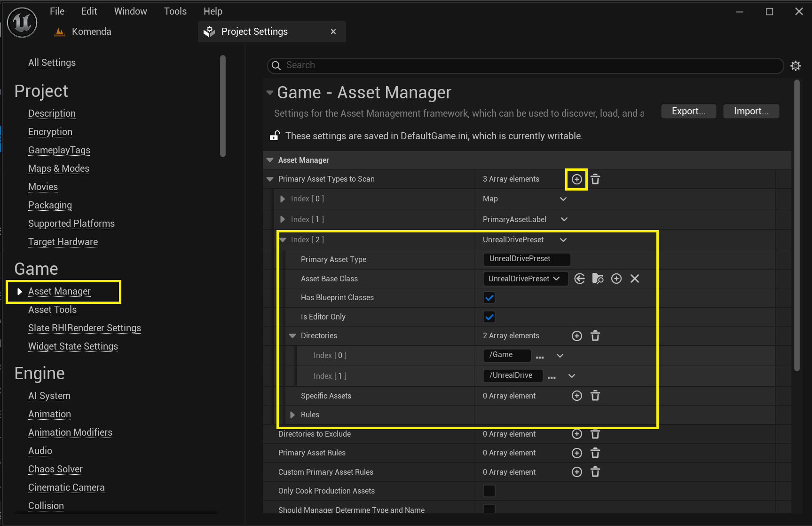Open GameplayTags settings
The image size is (812, 526).
[59, 150]
